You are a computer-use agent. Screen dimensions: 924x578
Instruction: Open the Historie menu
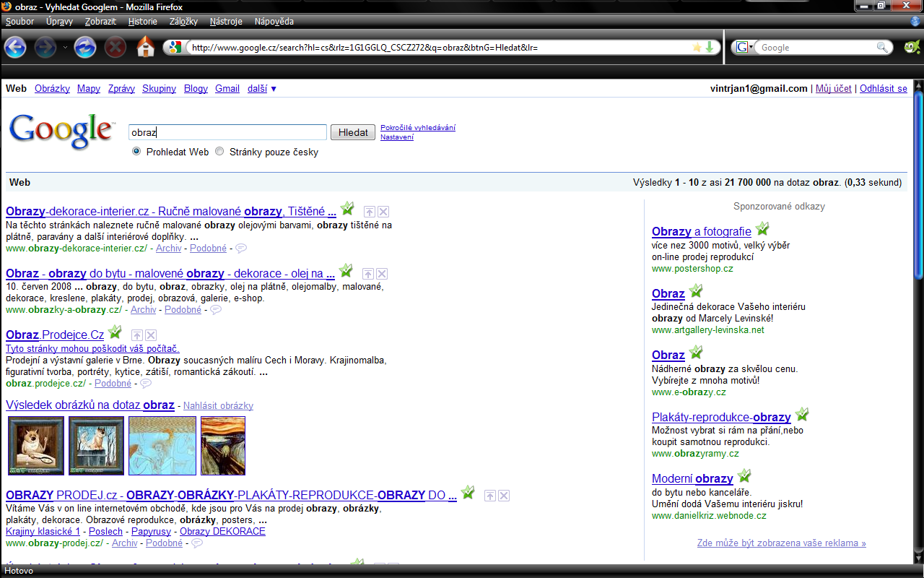(x=143, y=22)
